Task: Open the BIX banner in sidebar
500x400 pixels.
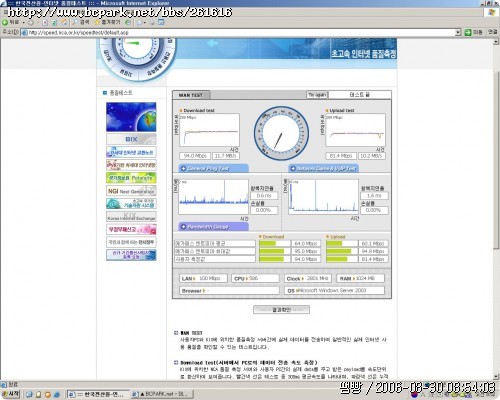Action: pos(131,139)
